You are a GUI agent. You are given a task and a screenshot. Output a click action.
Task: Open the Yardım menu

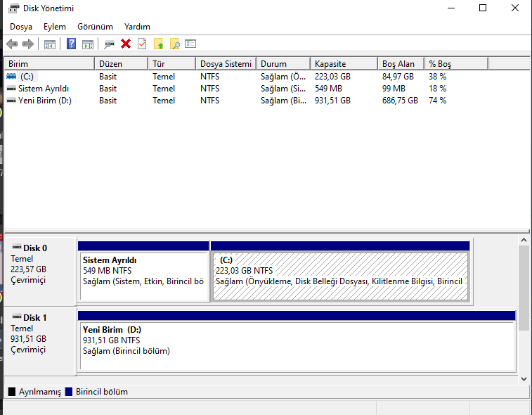coord(137,27)
